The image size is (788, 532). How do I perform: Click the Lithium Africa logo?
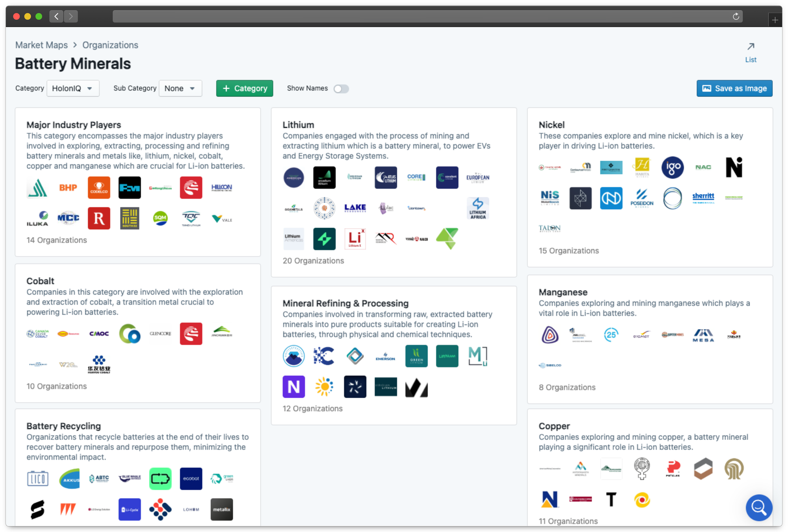(478, 208)
